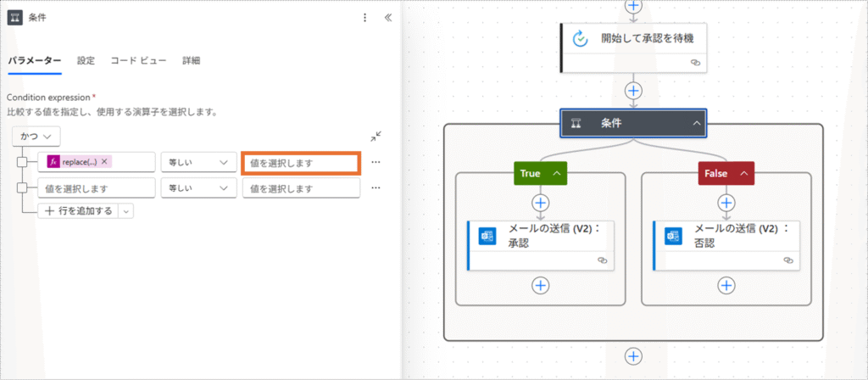The image size is (868, 380).
Task: Switch to the 設定 tab
Action: [86, 61]
